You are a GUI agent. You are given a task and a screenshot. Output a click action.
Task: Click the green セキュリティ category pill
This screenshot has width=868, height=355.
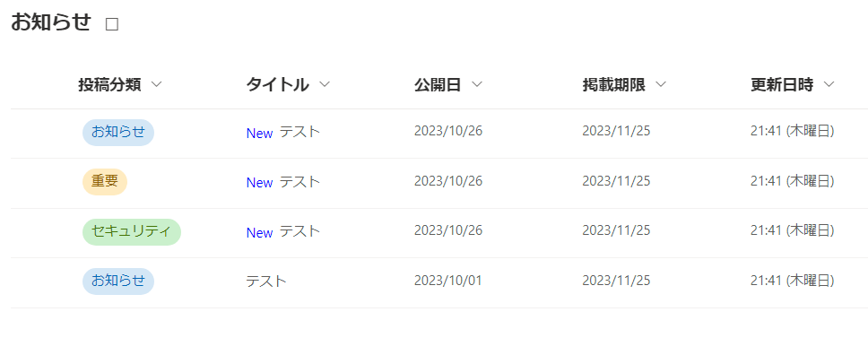pos(132,232)
